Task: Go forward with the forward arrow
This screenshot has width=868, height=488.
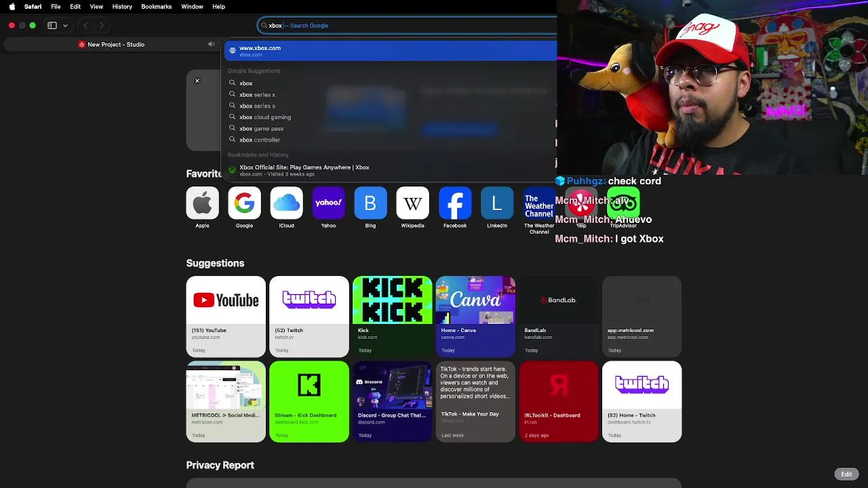Action: pos(101,25)
